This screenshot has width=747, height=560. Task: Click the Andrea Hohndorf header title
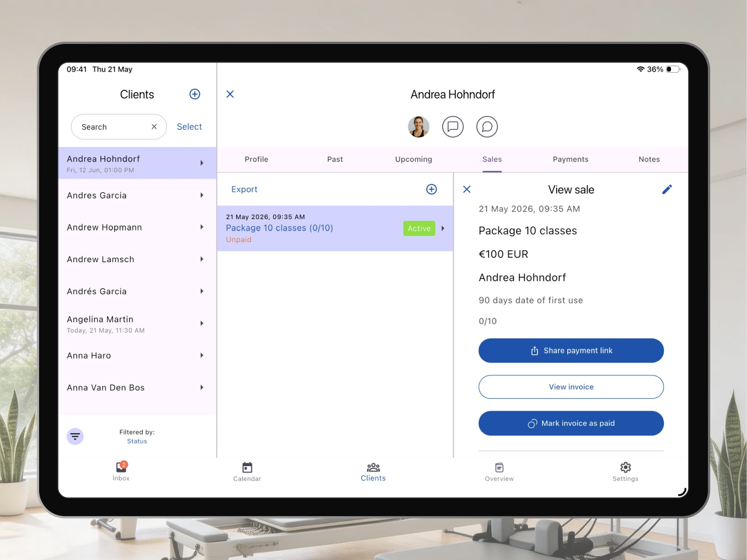coord(453,94)
